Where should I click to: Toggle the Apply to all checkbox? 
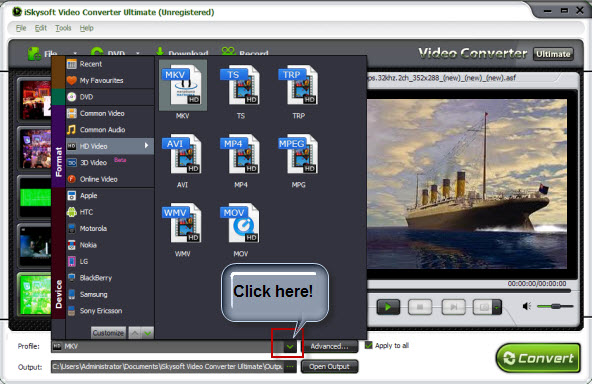(x=369, y=345)
